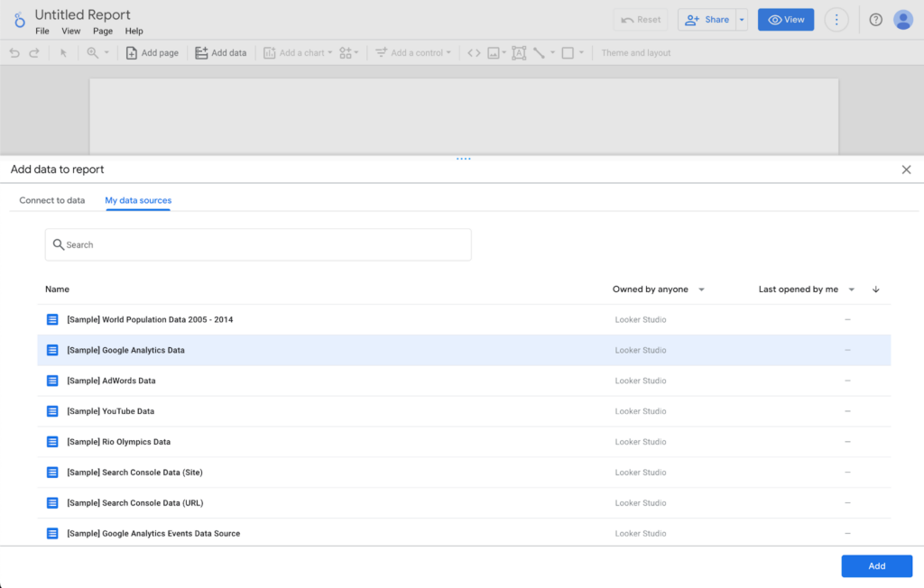The image size is (924, 588).
Task: Click the Undo arrow icon
Action: coord(14,53)
